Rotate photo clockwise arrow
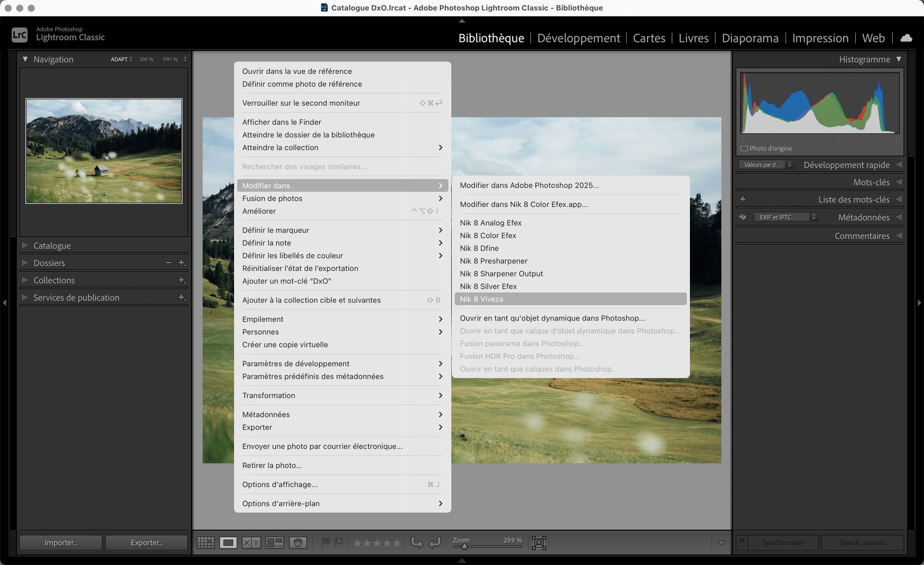The width and height of the screenshot is (924, 565). coord(435,542)
